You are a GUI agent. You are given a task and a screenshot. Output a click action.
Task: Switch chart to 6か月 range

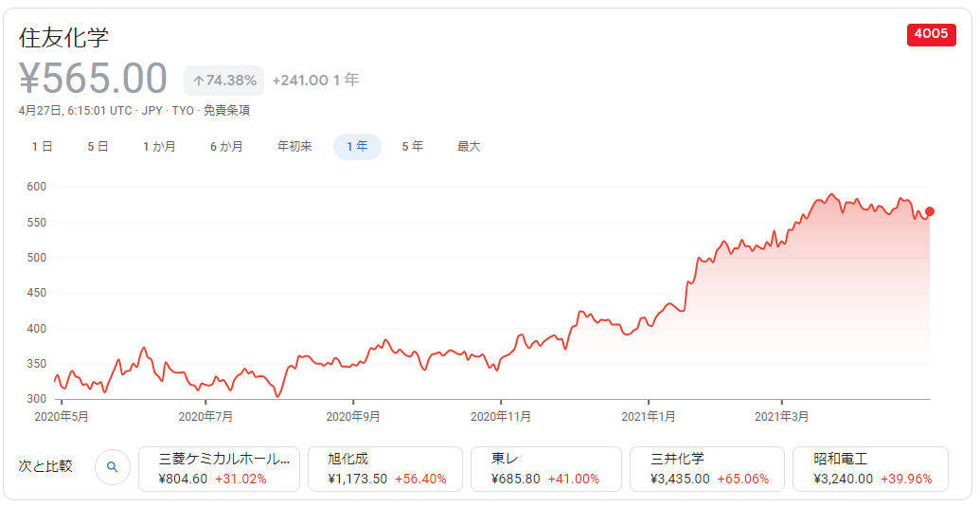coord(226,147)
